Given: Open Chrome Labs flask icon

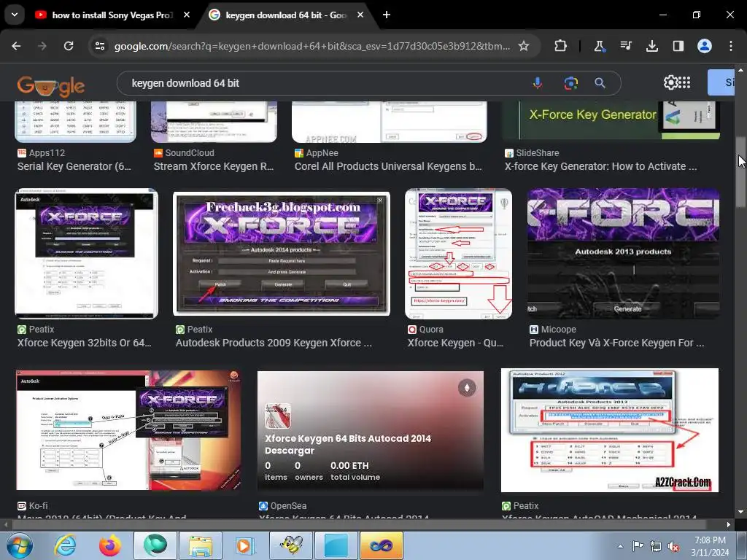Looking at the screenshot, I should click(x=600, y=46).
